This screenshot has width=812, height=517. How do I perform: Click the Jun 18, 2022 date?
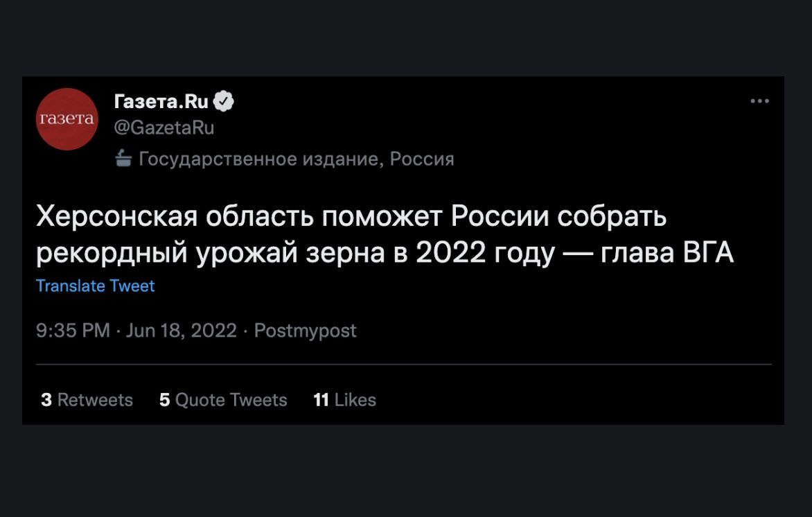coord(182,331)
